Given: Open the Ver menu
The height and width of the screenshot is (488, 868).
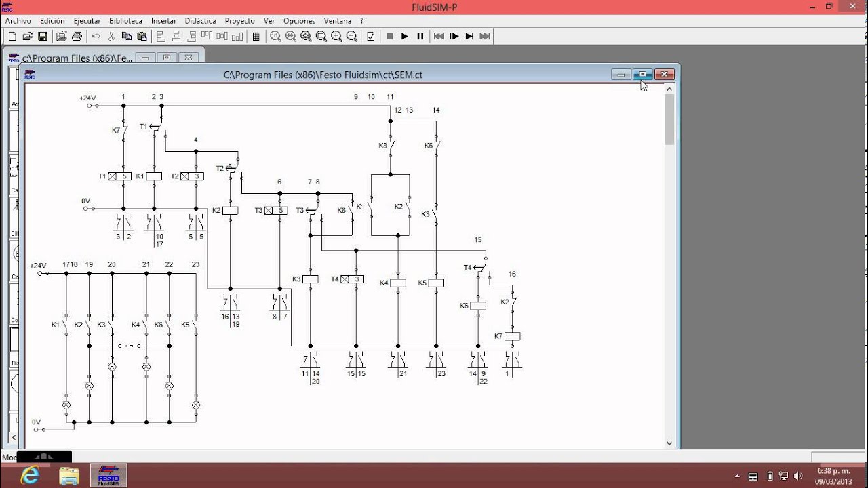Looking at the screenshot, I should (x=269, y=21).
